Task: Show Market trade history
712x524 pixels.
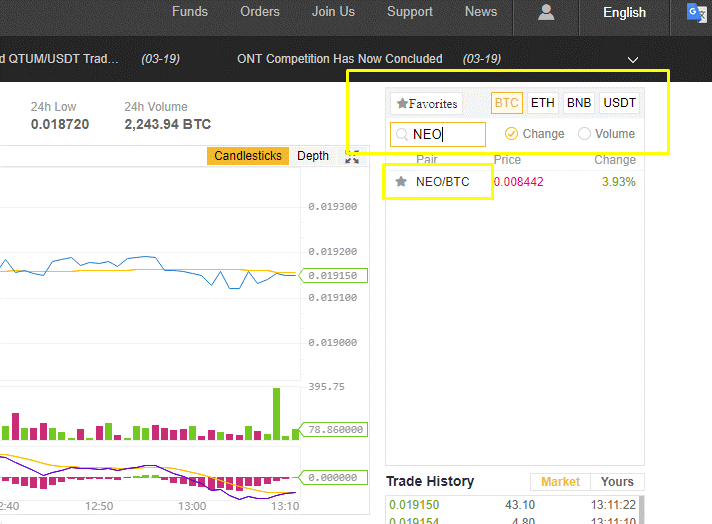Action: (x=560, y=482)
